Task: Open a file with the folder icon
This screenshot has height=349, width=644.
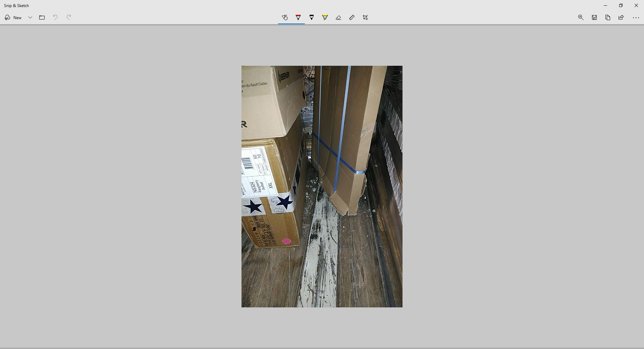Action: (42, 17)
